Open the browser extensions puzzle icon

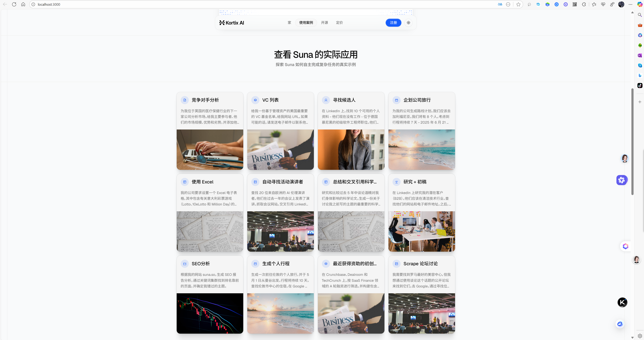tap(584, 5)
